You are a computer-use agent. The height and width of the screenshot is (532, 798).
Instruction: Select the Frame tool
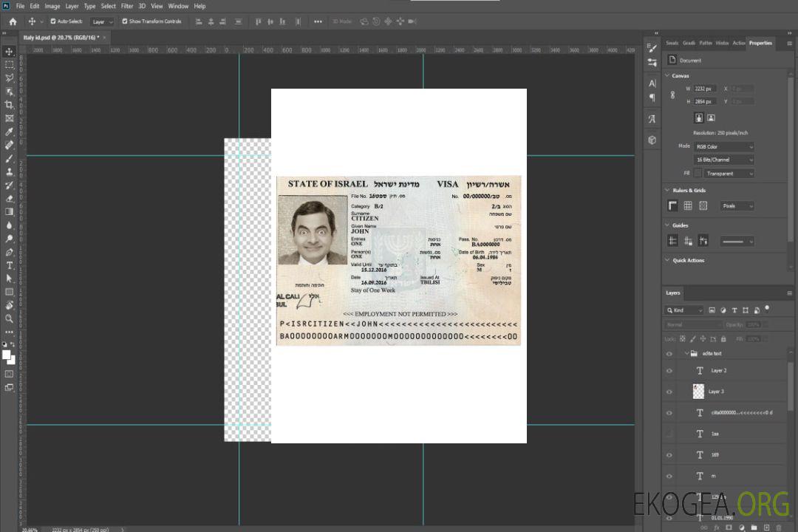(x=9, y=118)
